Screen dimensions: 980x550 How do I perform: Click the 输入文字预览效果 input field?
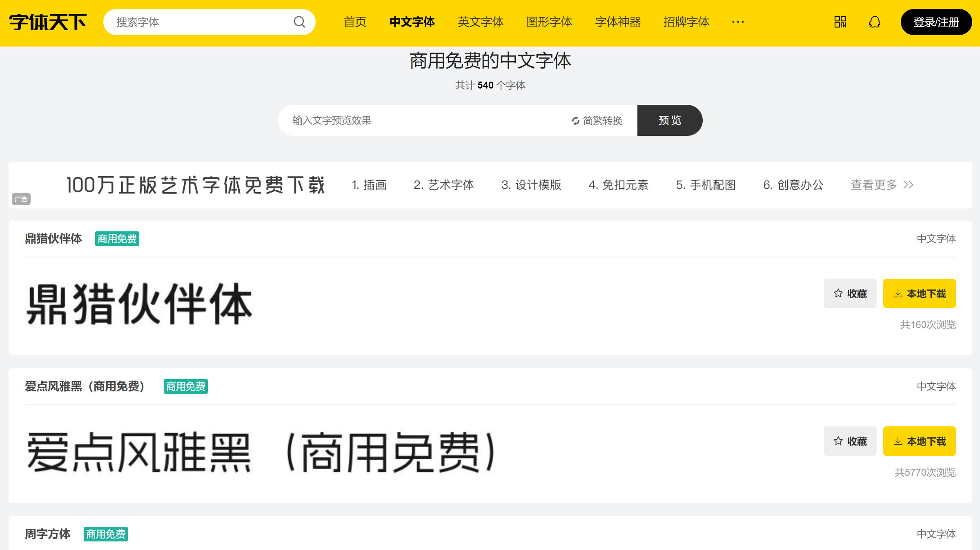click(x=408, y=120)
